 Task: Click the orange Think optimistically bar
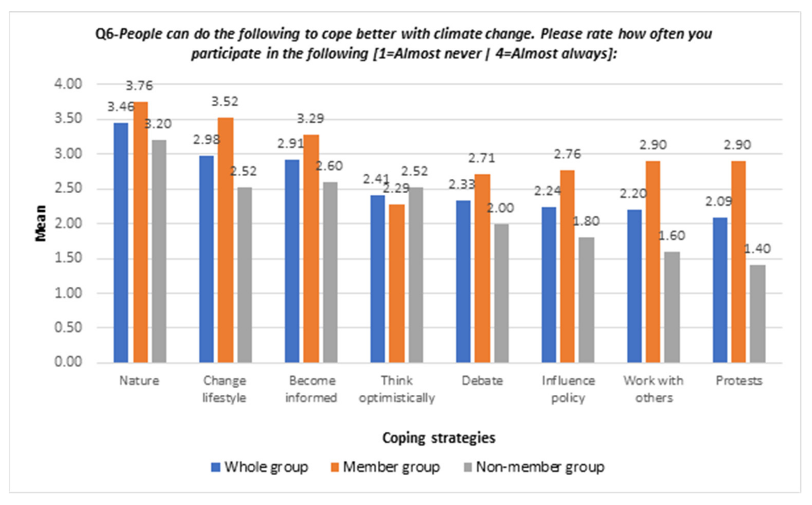click(x=397, y=283)
